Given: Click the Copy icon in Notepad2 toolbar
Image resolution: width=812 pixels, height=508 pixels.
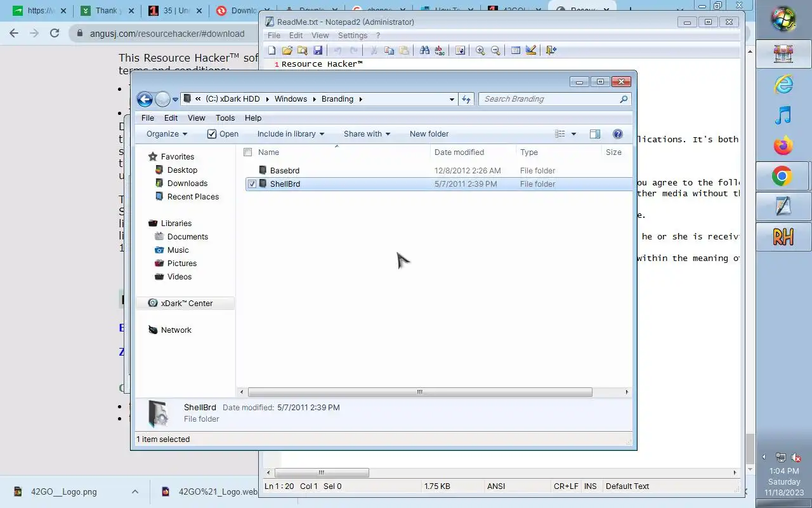Looking at the screenshot, I should (389, 50).
